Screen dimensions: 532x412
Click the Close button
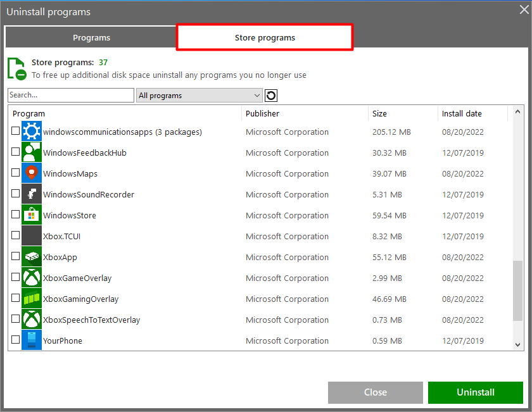pyautogui.click(x=375, y=392)
